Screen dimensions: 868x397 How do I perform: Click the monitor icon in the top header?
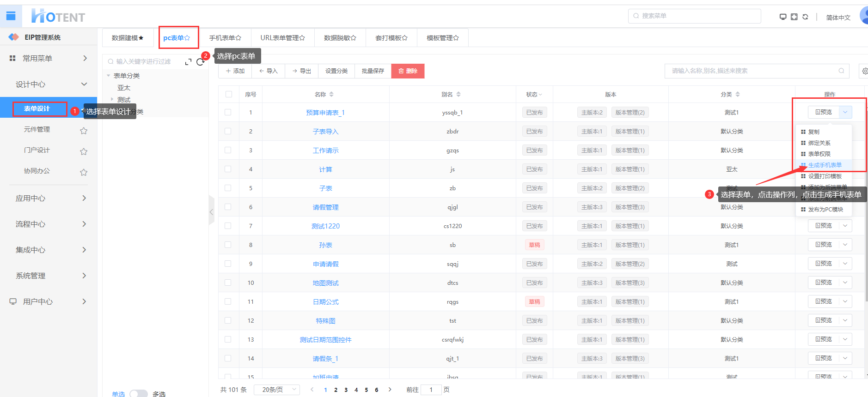783,17
